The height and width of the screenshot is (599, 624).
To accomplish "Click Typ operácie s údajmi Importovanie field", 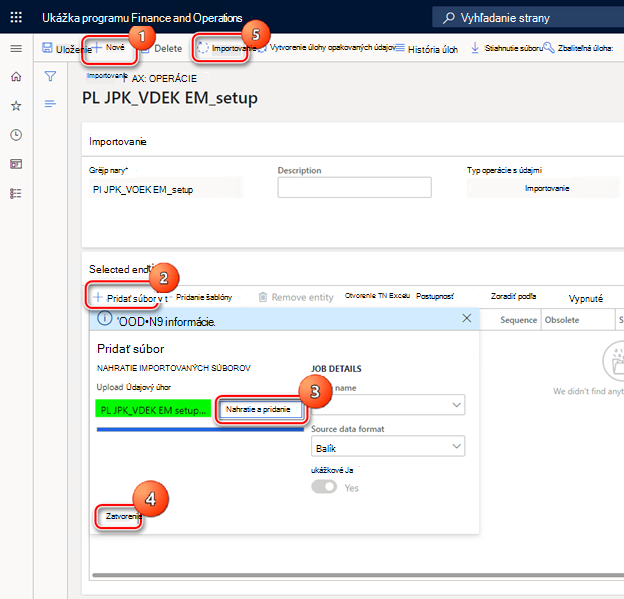I will click(543, 188).
